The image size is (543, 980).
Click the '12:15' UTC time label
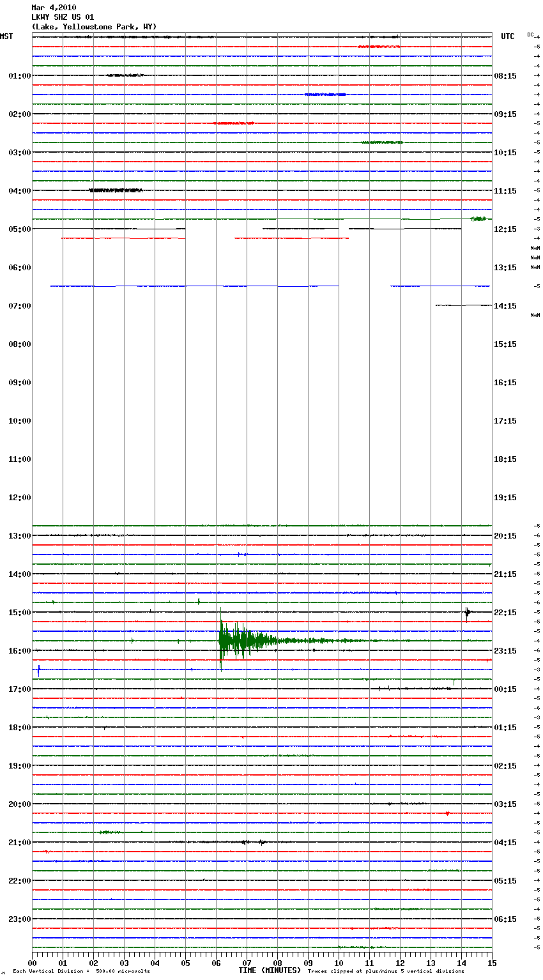[x=505, y=229]
